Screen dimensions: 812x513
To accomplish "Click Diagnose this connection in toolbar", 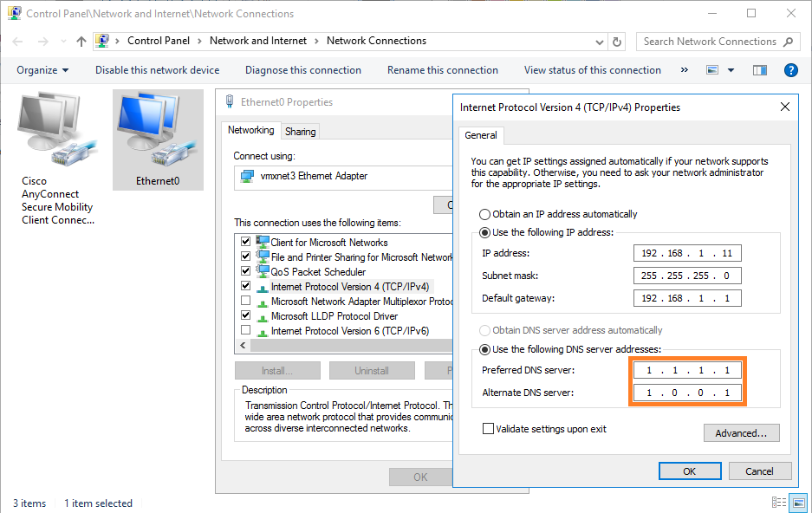I will [x=302, y=70].
